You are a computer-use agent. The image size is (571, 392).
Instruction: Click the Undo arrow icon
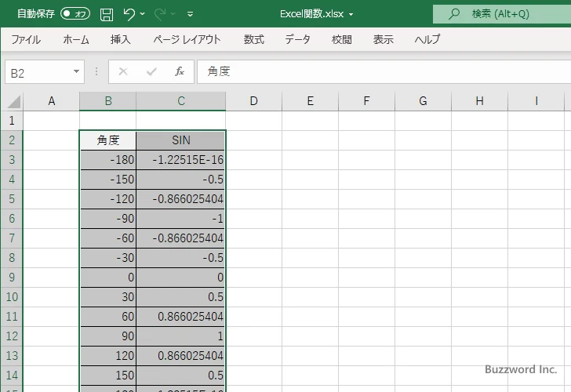pos(129,14)
